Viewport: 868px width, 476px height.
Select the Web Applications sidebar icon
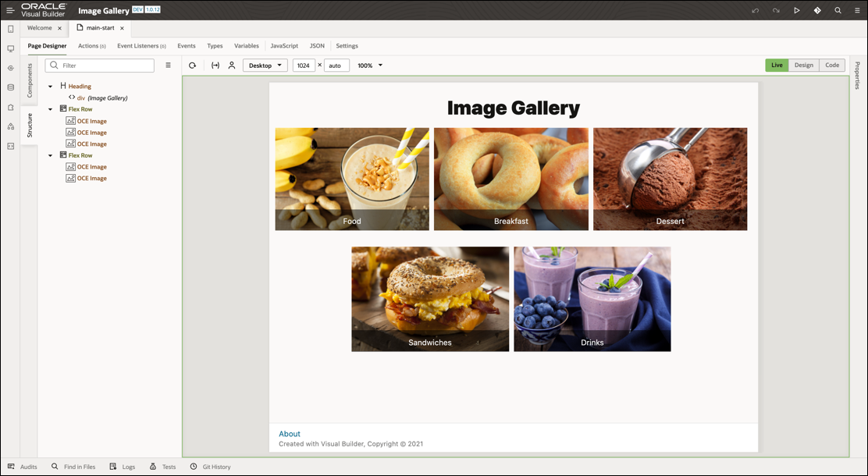[10, 48]
